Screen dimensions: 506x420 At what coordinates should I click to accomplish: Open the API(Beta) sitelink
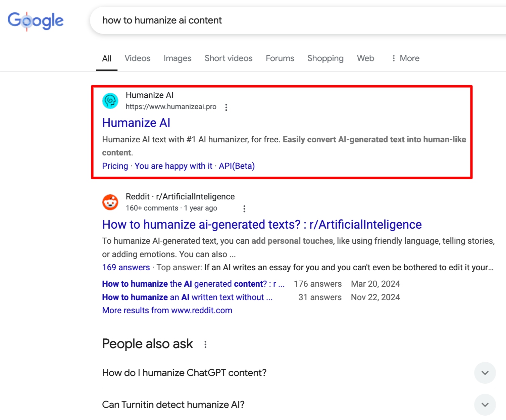237,166
